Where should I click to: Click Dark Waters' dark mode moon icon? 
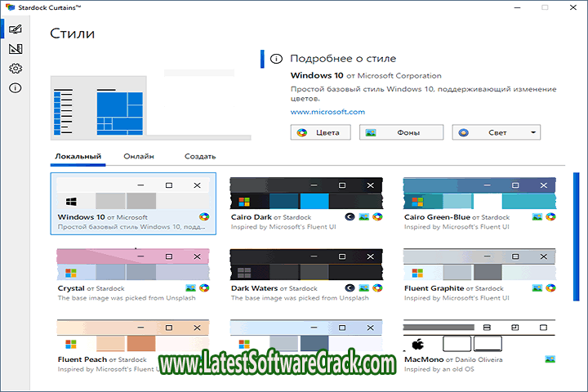click(350, 288)
